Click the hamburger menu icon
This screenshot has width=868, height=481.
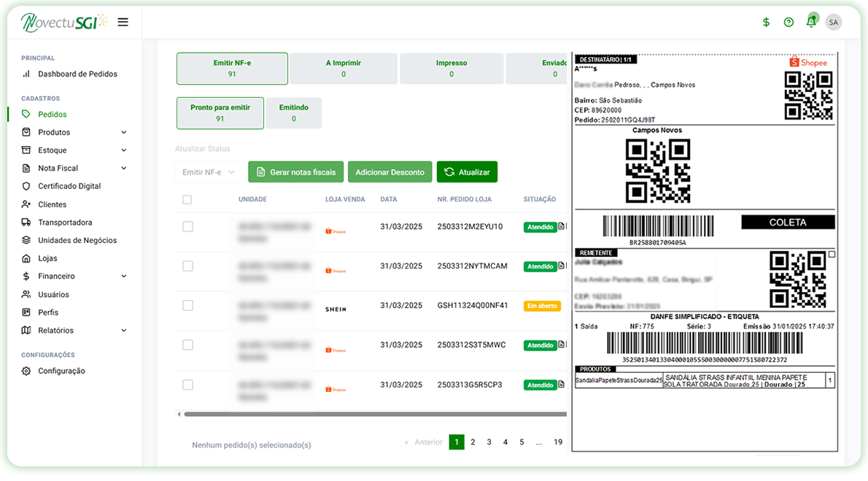(123, 22)
